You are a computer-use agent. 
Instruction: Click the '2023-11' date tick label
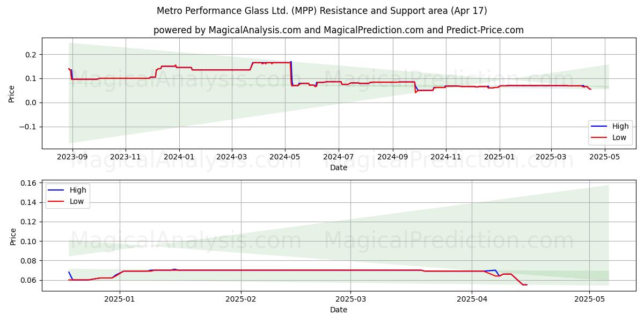click(x=126, y=157)
